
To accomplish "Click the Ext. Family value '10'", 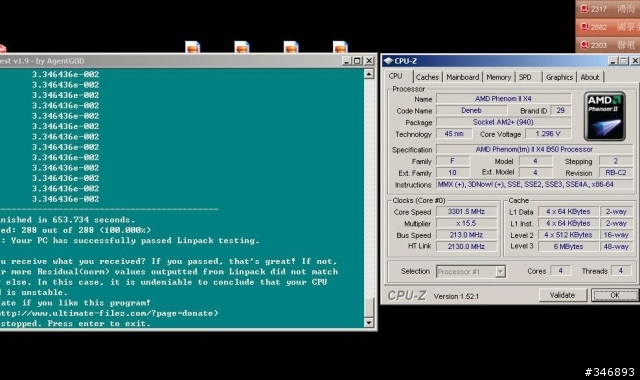I will pyautogui.click(x=453, y=173).
